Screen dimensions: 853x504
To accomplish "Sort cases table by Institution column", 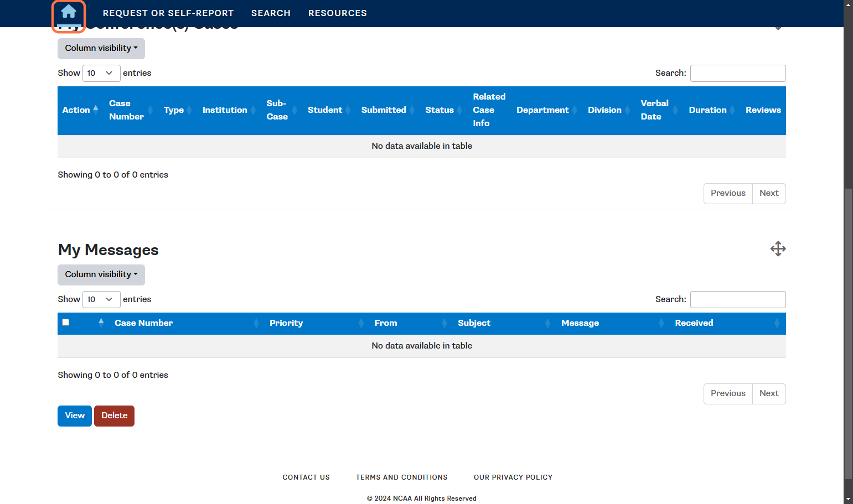I will pyautogui.click(x=229, y=110).
